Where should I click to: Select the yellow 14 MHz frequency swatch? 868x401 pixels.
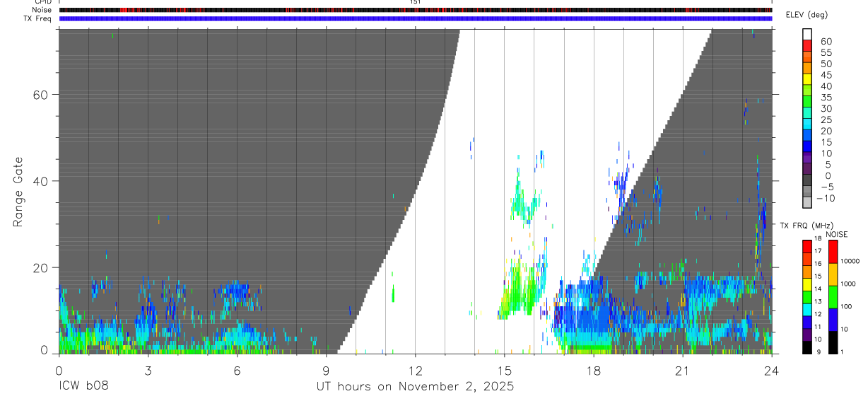807,284
